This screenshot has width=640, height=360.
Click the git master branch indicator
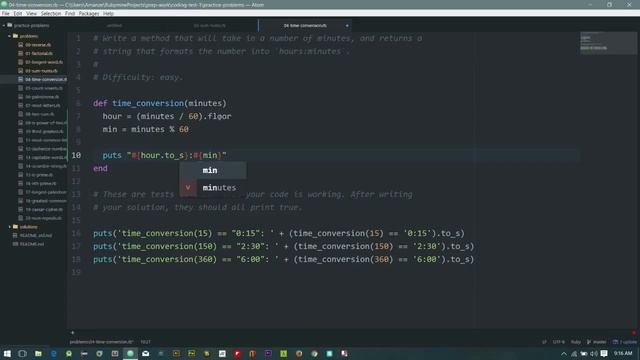[596, 342]
